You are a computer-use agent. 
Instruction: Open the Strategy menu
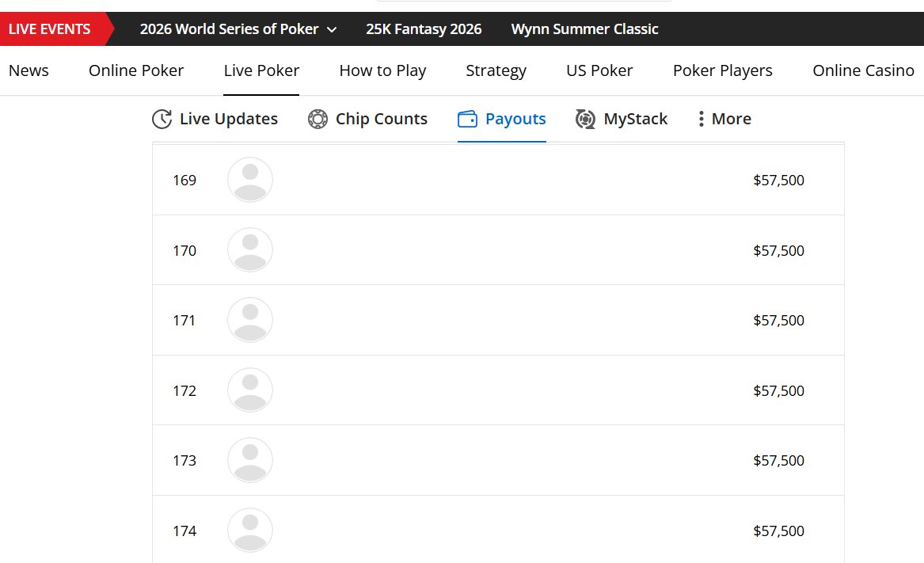[x=496, y=70]
